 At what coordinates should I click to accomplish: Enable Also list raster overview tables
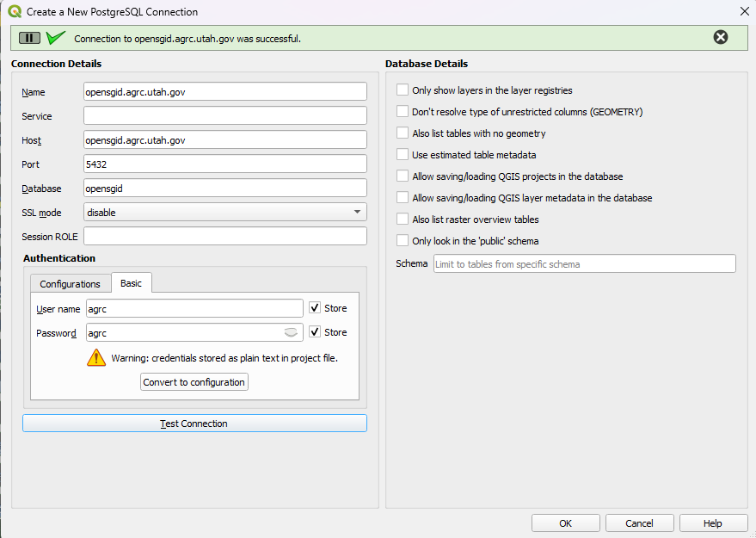click(403, 219)
